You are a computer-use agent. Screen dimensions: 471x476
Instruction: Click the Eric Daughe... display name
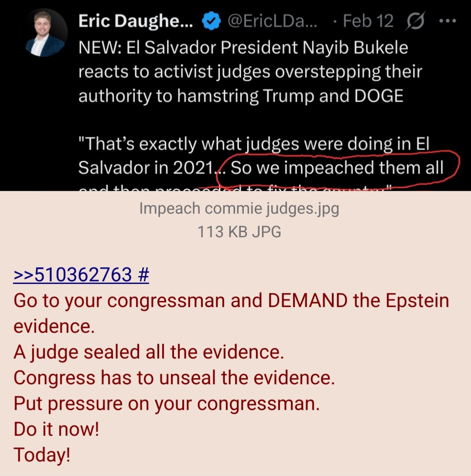135,21
